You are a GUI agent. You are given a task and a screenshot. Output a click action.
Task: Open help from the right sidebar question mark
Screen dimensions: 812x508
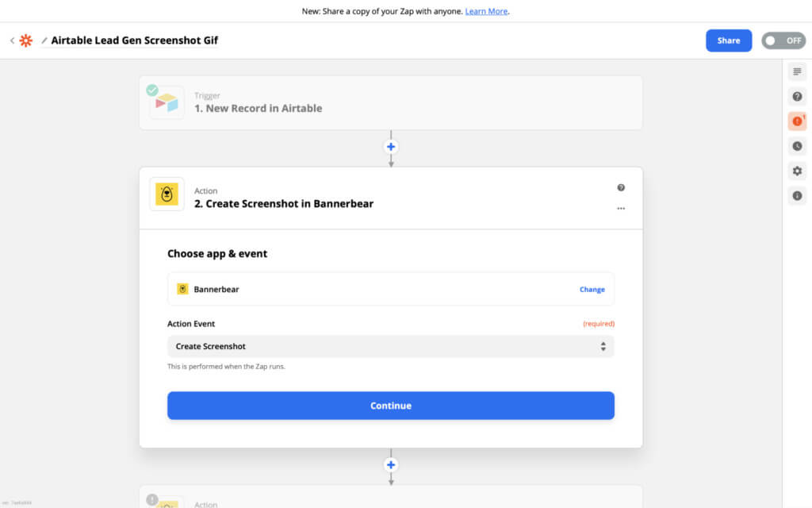(796, 96)
